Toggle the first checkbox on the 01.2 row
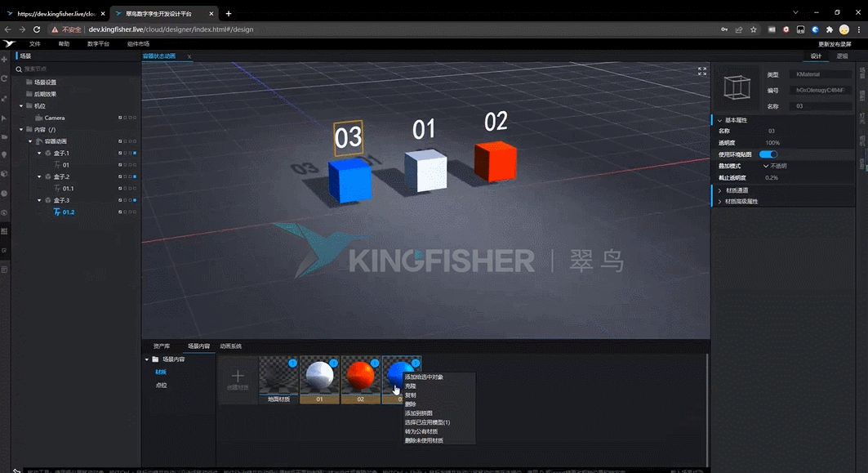Viewport: 868px width, 473px height. 120,212
